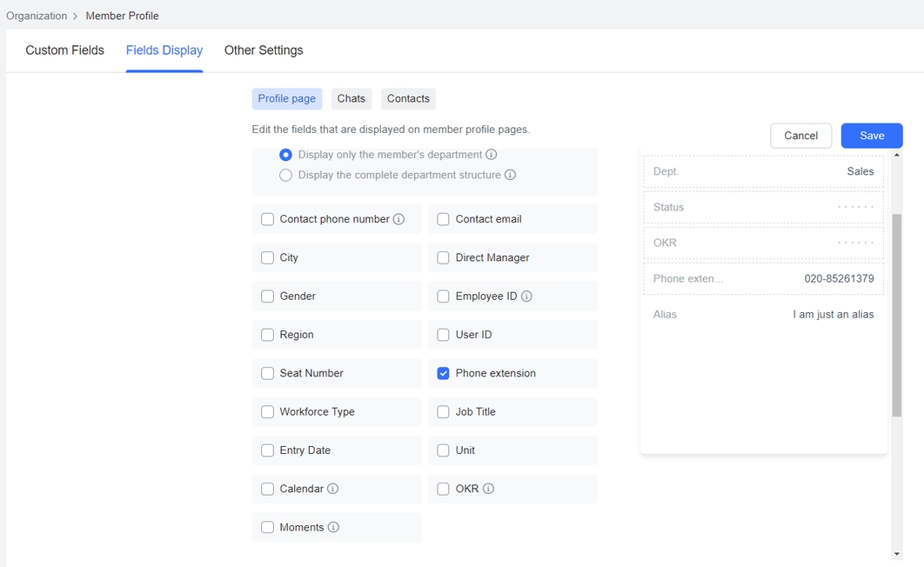The height and width of the screenshot is (567, 924).
Task: Switch to Contacts display section
Action: pos(408,99)
